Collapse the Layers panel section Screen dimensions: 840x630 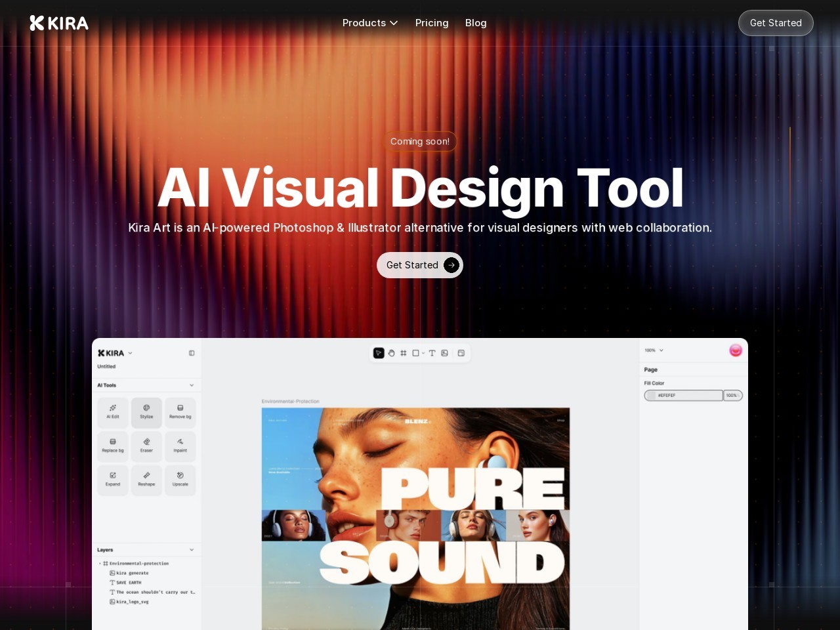coord(192,550)
